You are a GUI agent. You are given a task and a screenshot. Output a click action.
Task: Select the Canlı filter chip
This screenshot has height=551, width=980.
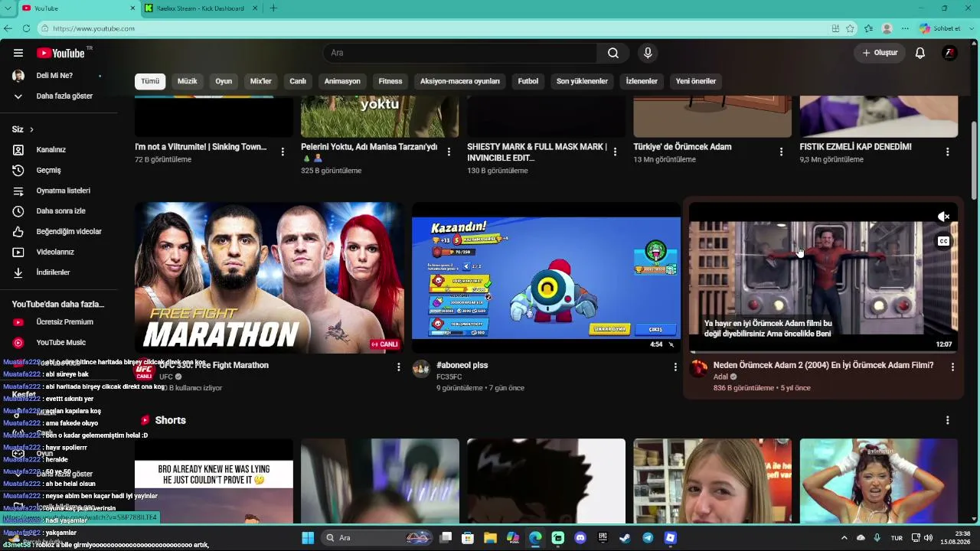298,81
